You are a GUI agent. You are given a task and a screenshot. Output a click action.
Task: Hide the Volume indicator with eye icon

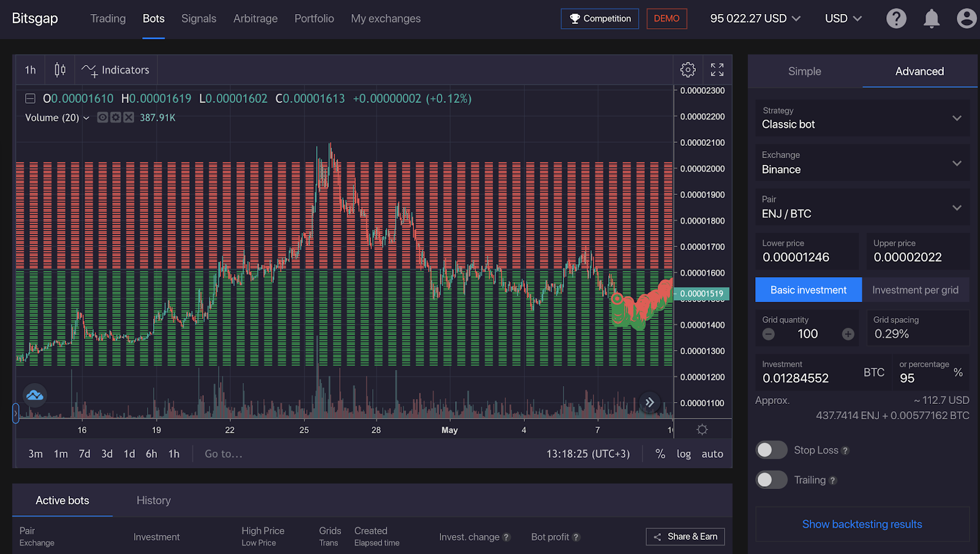(102, 118)
